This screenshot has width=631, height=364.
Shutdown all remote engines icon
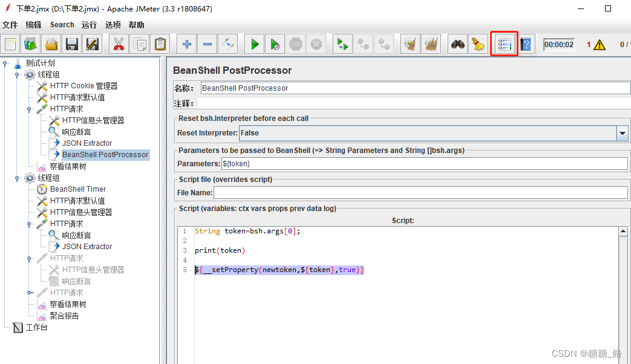tap(384, 44)
